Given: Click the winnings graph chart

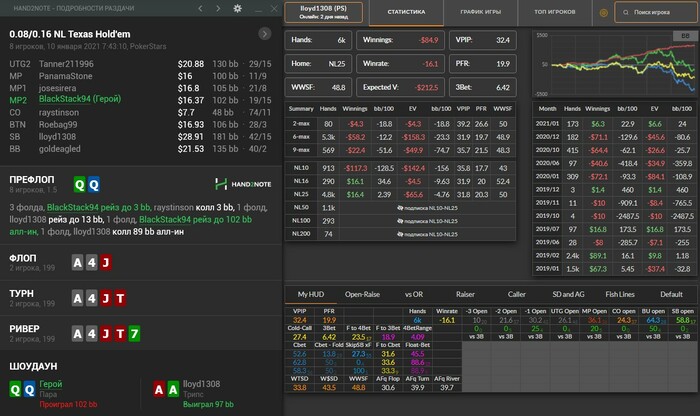Looking at the screenshot, I should 614,64.
